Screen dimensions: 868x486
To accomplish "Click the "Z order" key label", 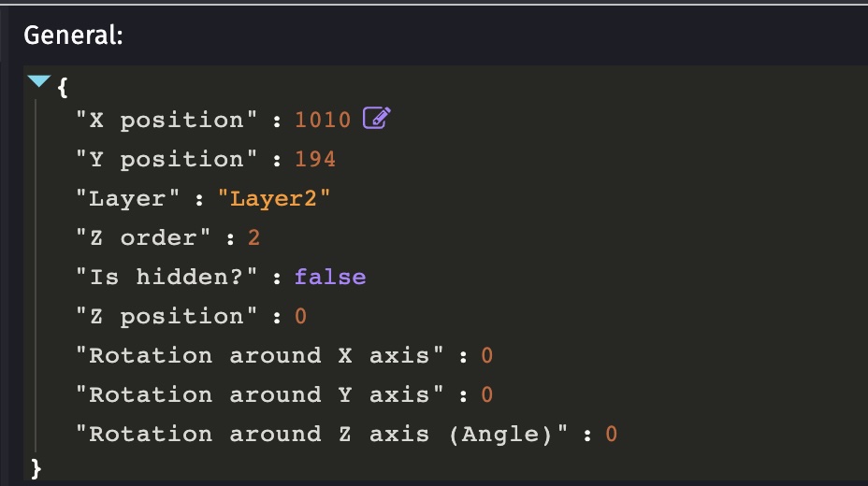I will (143, 237).
